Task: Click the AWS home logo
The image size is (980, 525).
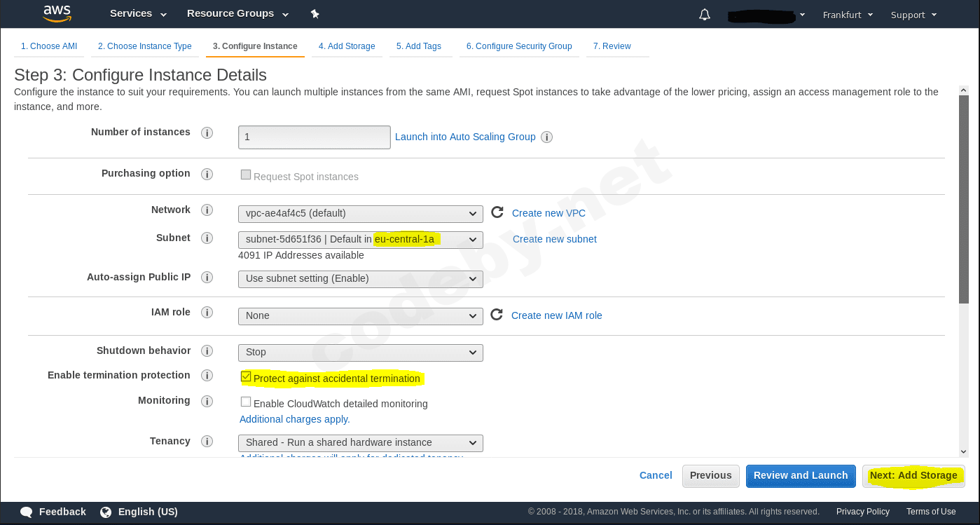Action: [57, 13]
